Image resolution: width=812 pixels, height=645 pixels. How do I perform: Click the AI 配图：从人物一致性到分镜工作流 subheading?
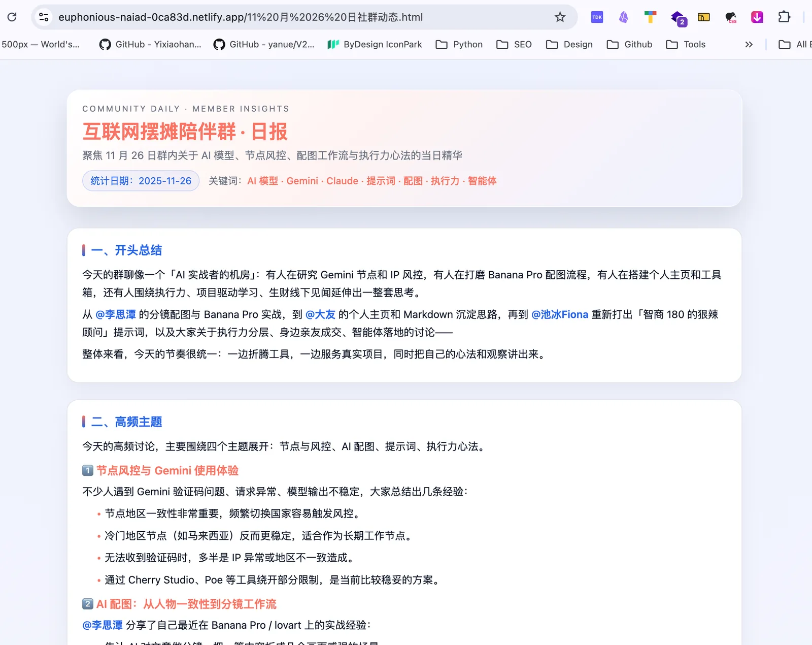coord(186,604)
